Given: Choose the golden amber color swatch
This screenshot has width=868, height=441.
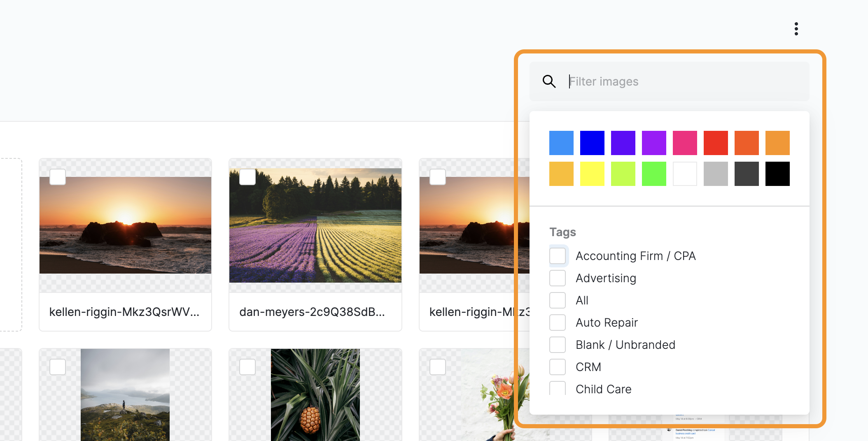Looking at the screenshot, I should (561, 174).
